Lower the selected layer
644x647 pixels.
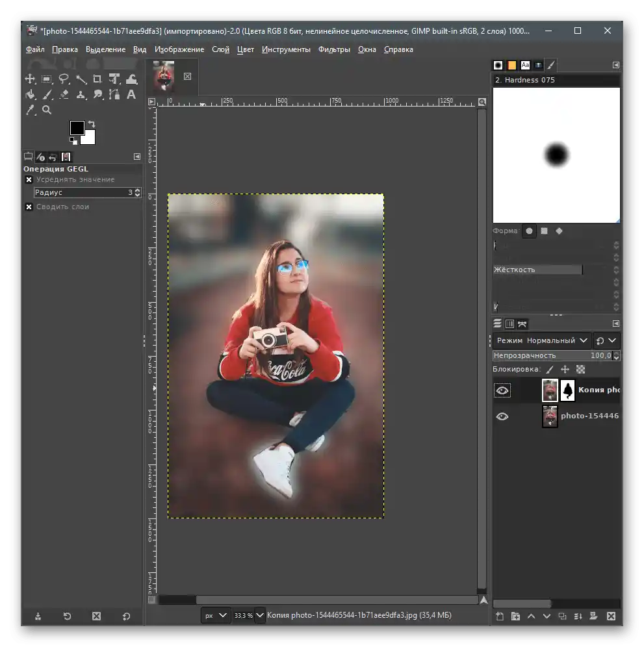coord(547,616)
